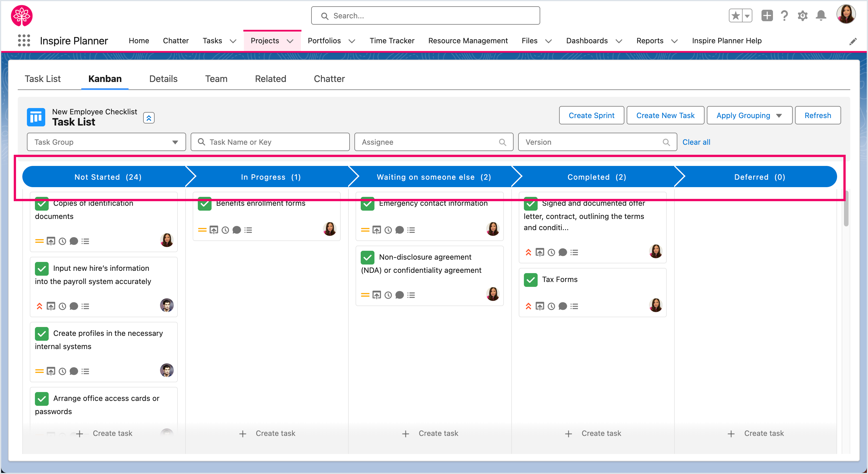Click the edit navigation pencil icon
The image size is (868, 474).
[853, 41]
